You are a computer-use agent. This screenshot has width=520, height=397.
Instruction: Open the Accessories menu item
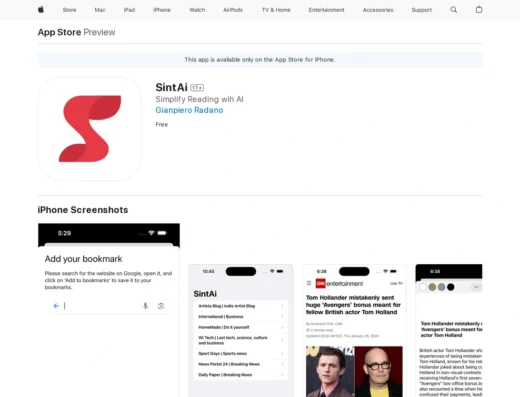[378, 10]
